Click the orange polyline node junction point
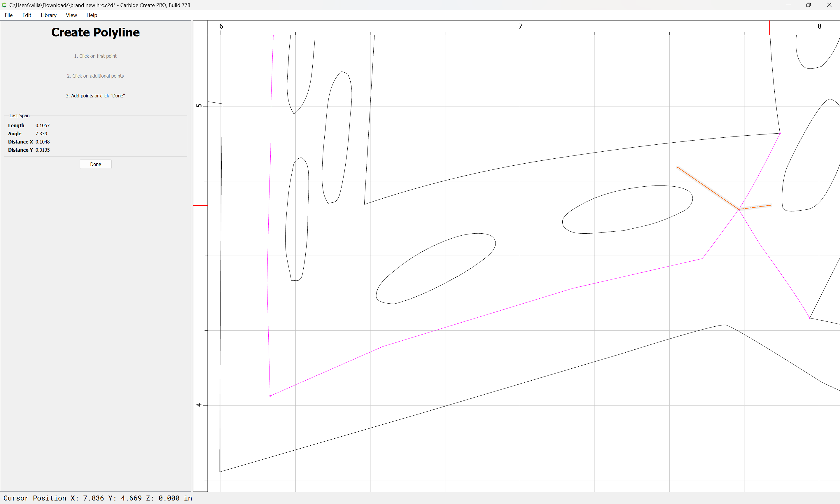840x504 pixels. pos(738,209)
